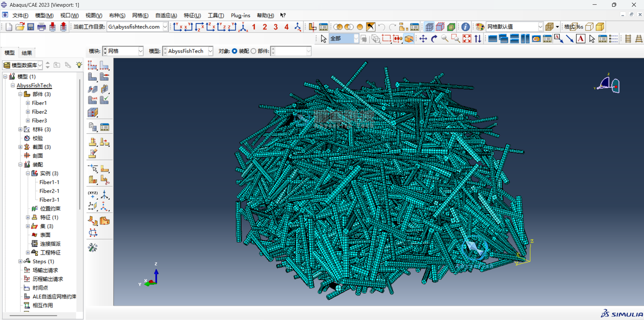
Task: Collapse the 实例 (3) node
Action: pos(28,173)
